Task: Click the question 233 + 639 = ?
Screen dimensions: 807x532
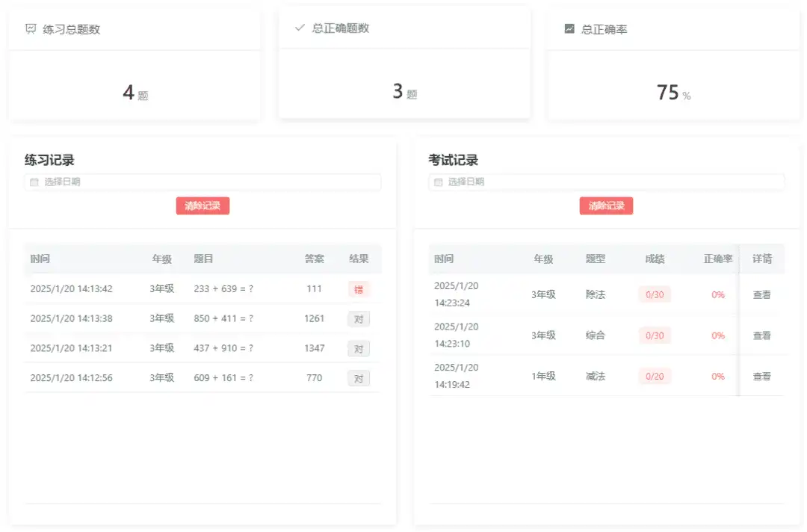Action: [x=223, y=288]
